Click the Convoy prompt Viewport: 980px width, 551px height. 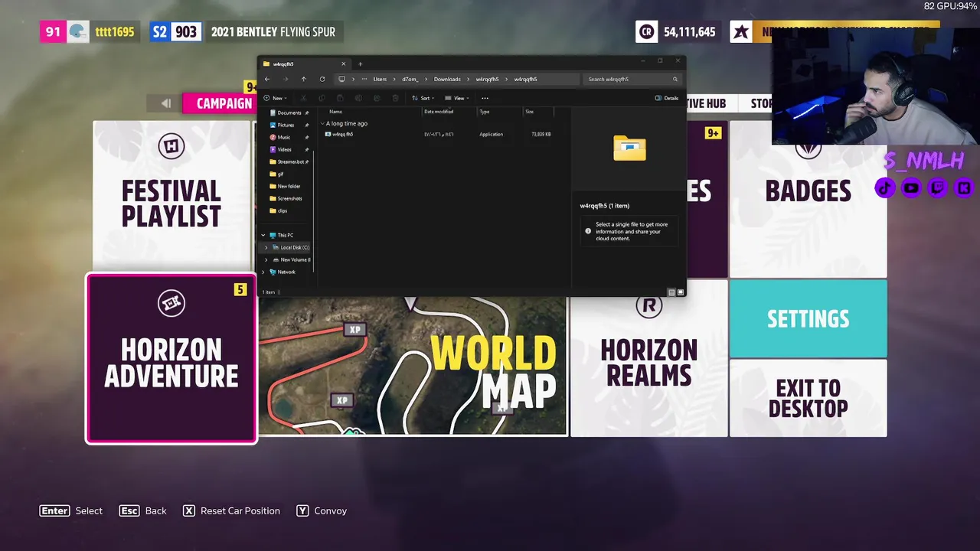(x=322, y=510)
